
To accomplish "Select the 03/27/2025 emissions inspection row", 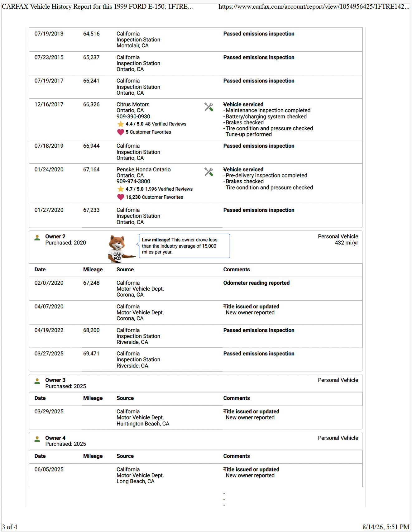I will pyautogui.click(x=196, y=359).
